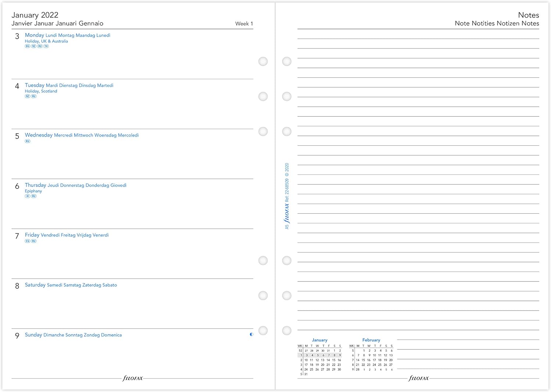
Task: Click the January 2022 page title
Action: coord(35,15)
